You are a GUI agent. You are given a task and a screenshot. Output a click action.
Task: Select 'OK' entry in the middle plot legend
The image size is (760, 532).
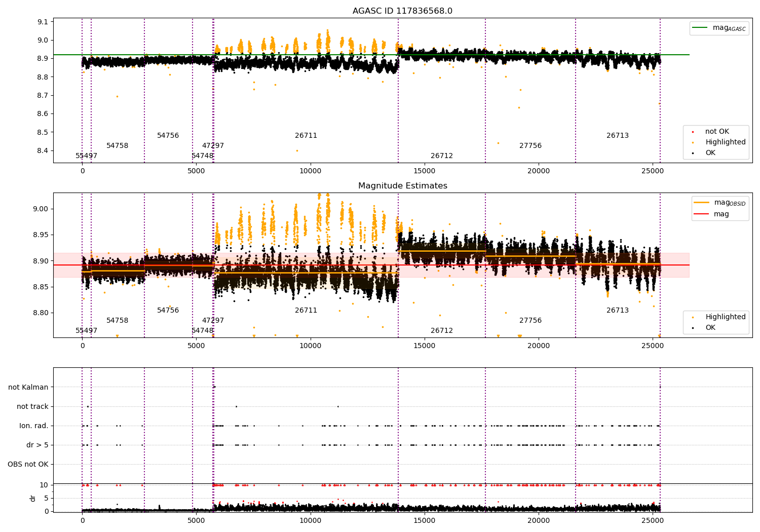[710, 328]
